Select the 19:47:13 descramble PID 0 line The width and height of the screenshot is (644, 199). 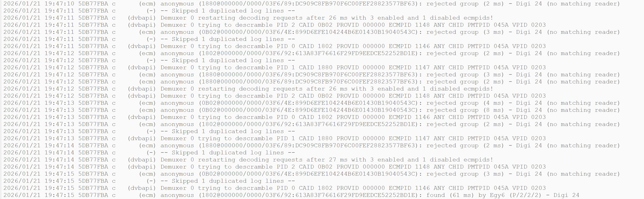275,117
